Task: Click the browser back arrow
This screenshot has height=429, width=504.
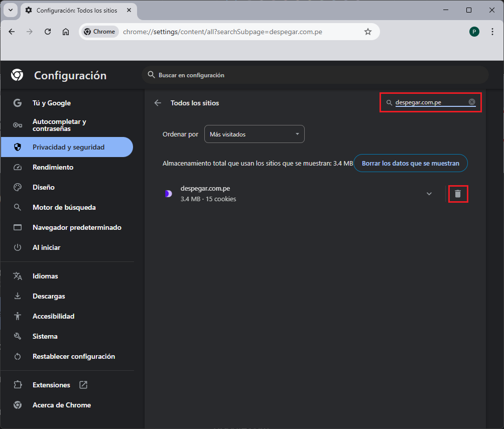Action: click(12, 32)
